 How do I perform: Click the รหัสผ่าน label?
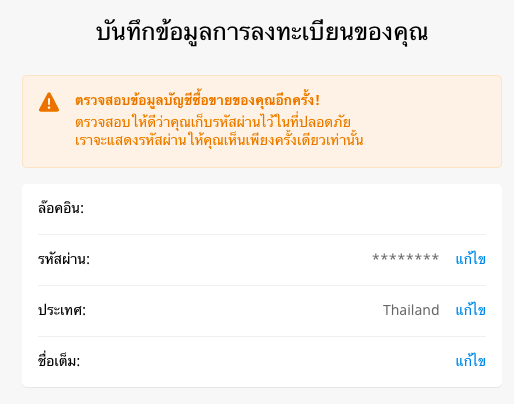click(64, 259)
